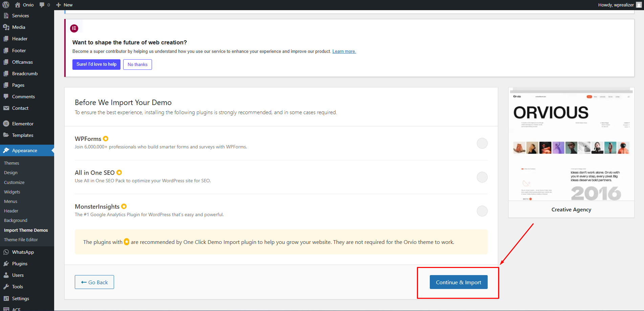Click the WordPress logo icon in admin bar
The image size is (644, 311).
[6, 5]
